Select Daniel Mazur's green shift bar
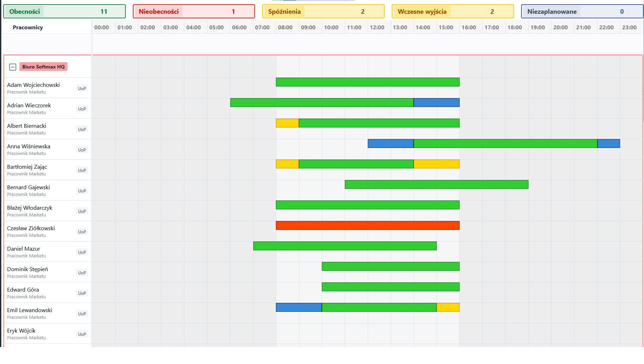The height and width of the screenshot is (364, 644). [x=345, y=246]
